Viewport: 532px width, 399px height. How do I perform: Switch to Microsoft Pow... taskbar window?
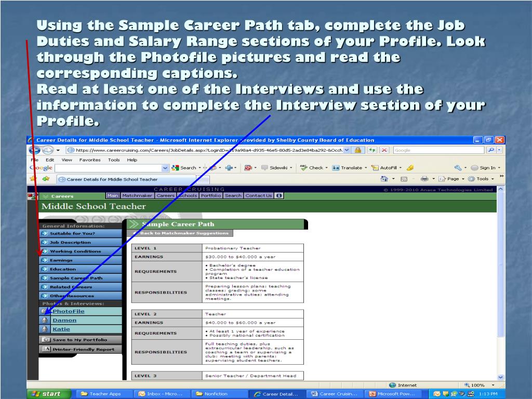(x=392, y=394)
